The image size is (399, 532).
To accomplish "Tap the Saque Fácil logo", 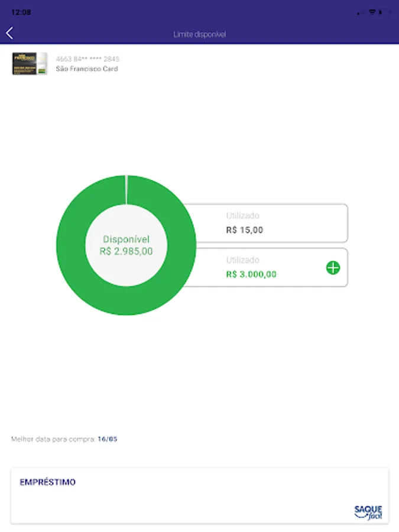I will [x=368, y=512].
